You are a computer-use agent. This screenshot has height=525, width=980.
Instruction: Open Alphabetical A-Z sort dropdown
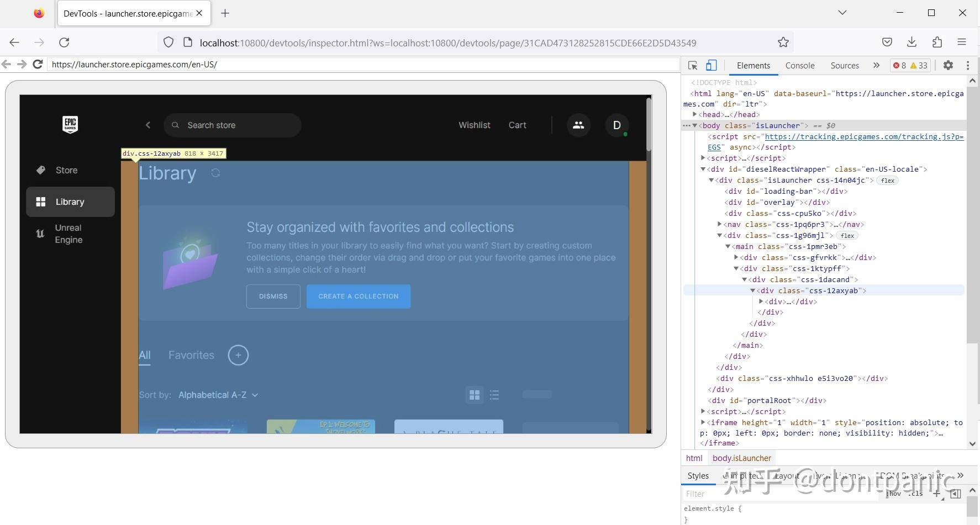(x=218, y=395)
